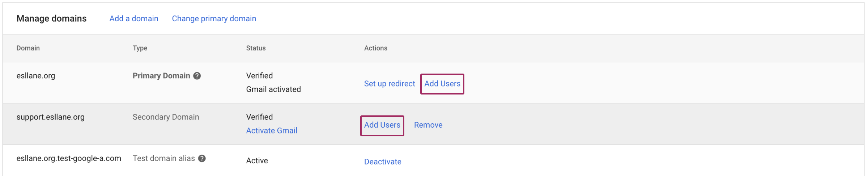Click the Gmail activated status text
This screenshot has height=176, width=868.
point(273,89)
